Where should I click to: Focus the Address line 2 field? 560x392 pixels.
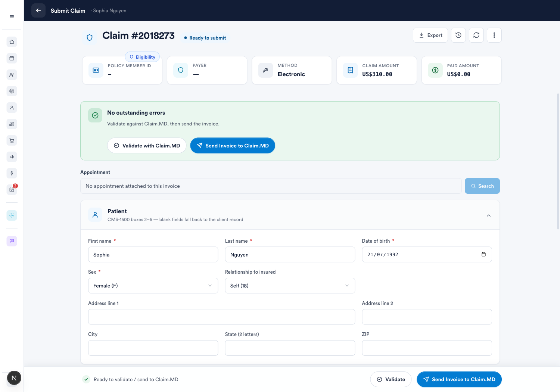pyautogui.click(x=427, y=317)
